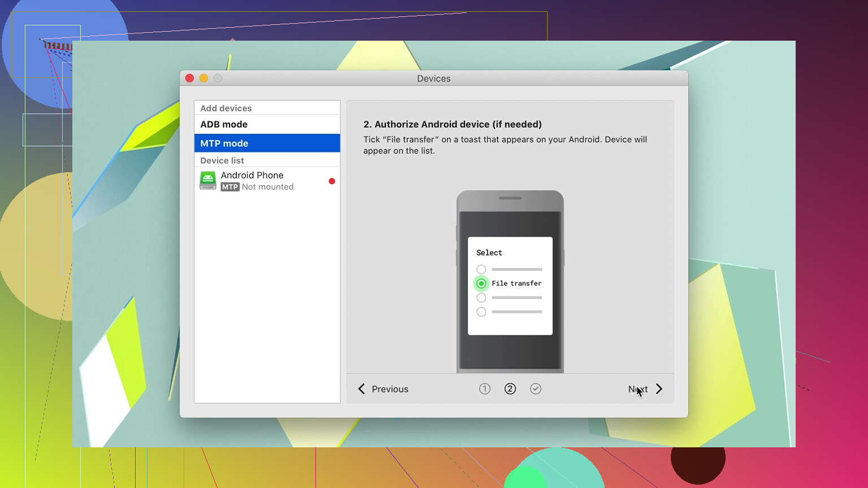Click the 'Not mounted' status text
The image size is (868, 488).
click(x=268, y=187)
